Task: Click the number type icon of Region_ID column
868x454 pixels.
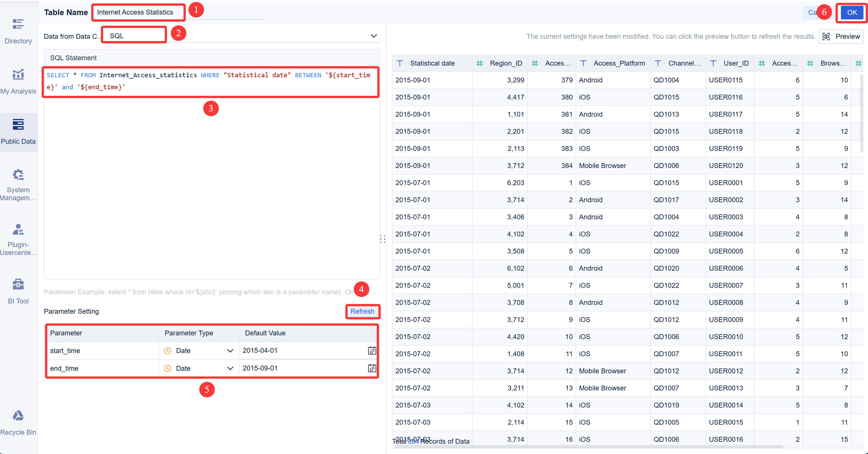Action: (x=480, y=63)
